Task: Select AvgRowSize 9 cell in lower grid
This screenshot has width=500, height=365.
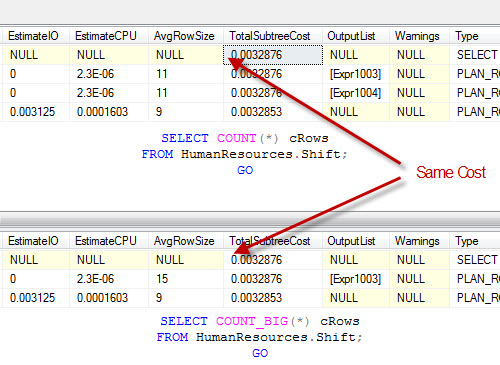Action: pyautogui.click(x=186, y=298)
